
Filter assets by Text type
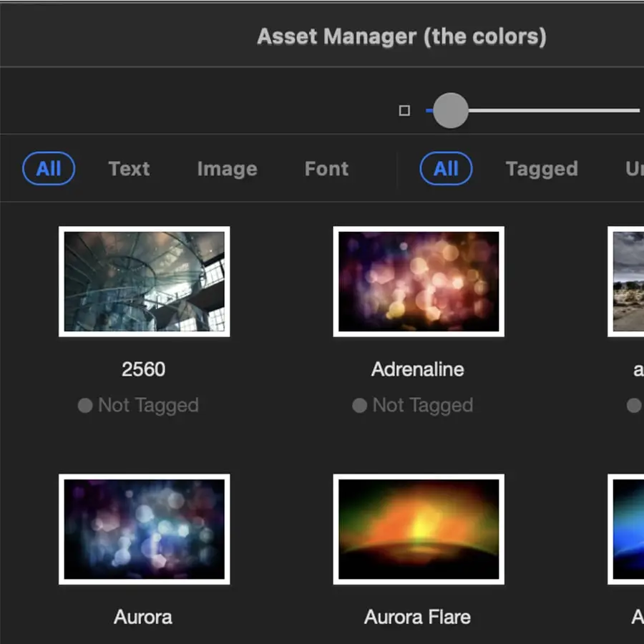coord(129,169)
